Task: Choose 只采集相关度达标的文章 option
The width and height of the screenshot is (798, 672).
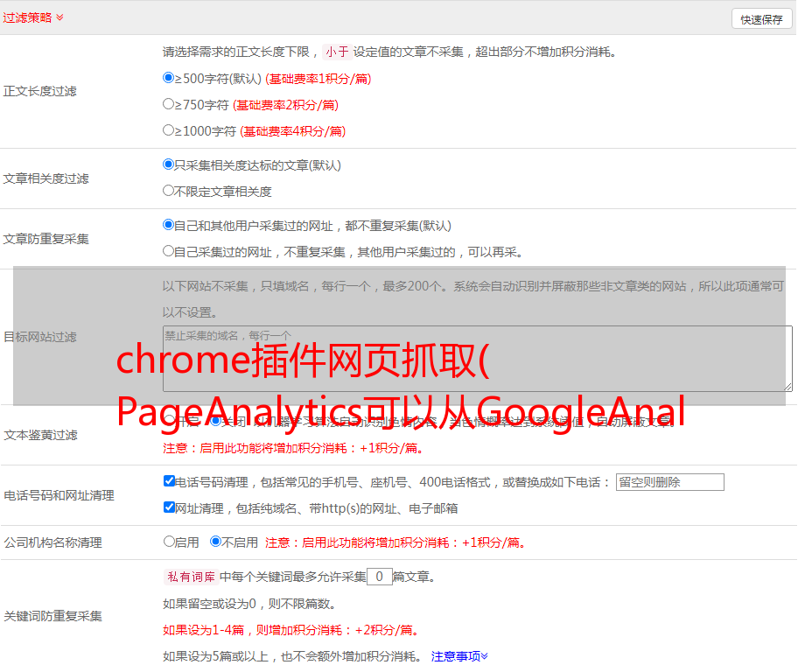Action: pos(168,164)
